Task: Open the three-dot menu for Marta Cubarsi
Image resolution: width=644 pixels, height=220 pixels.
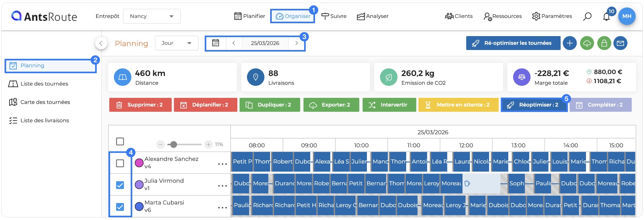Action: (222, 207)
